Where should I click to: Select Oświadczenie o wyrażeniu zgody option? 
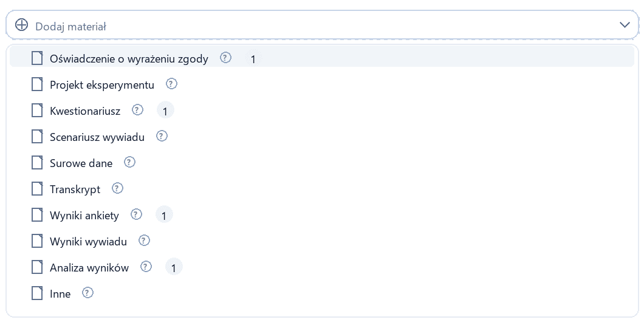pyautogui.click(x=322, y=58)
